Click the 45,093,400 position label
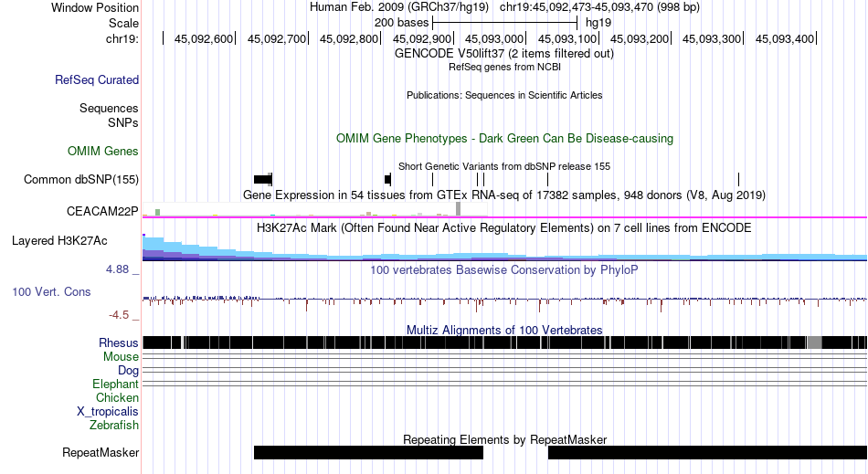The height and width of the screenshot is (474, 868). [x=785, y=38]
